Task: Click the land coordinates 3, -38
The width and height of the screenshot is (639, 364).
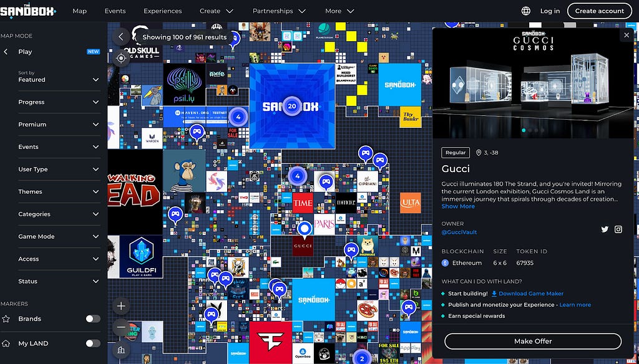Action: pyautogui.click(x=487, y=153)
